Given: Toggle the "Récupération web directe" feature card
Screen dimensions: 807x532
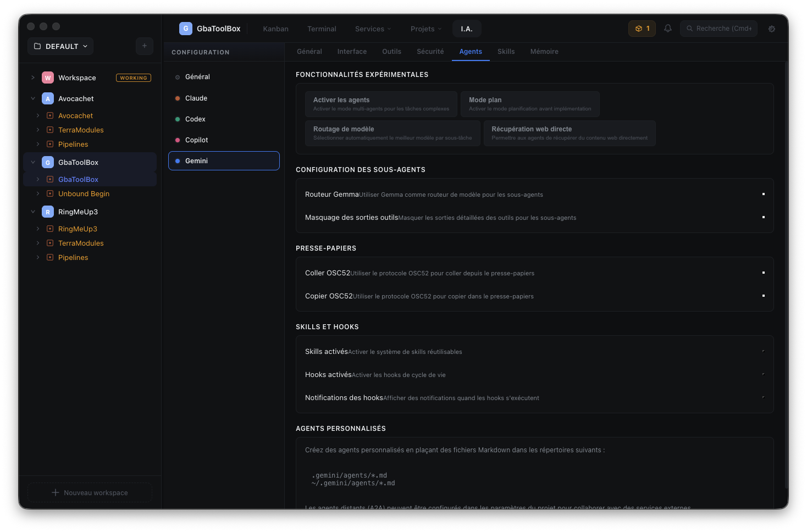Looking at the screenshot, I should point(570,133).
